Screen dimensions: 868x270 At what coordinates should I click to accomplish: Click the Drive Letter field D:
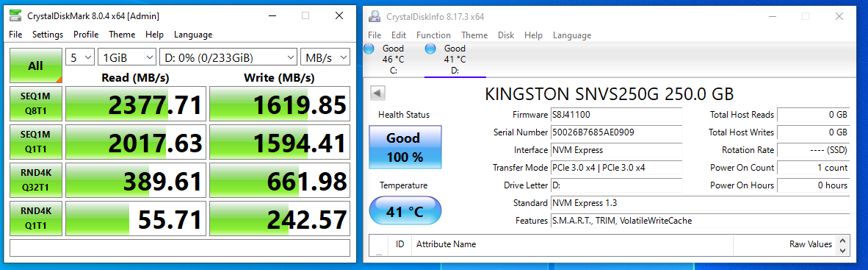(x=616, y=185)
